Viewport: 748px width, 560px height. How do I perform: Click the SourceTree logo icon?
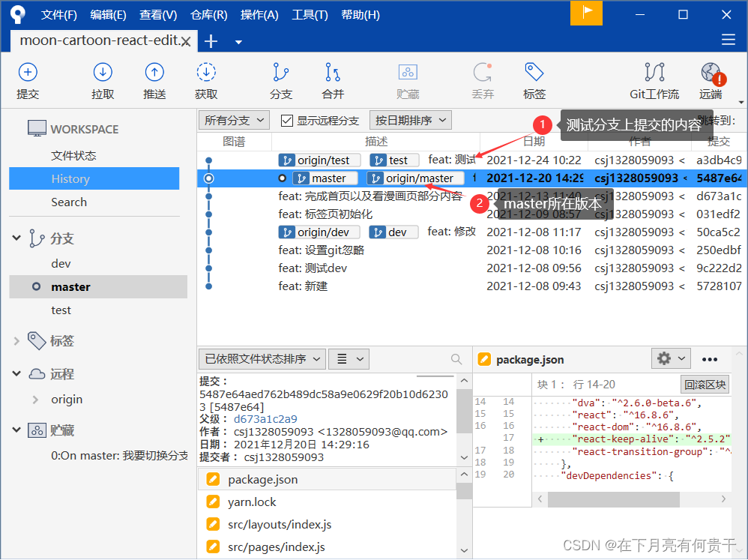point(18,14)
